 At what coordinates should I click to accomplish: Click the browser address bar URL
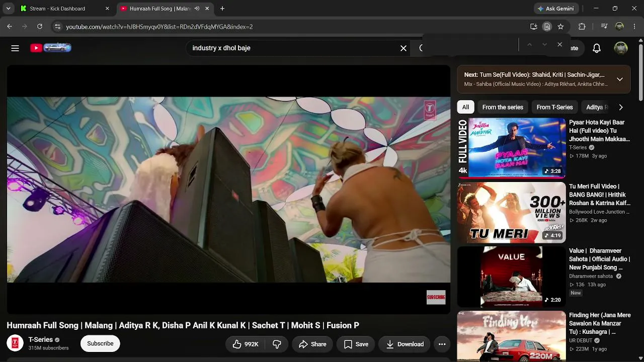(159, 27)
